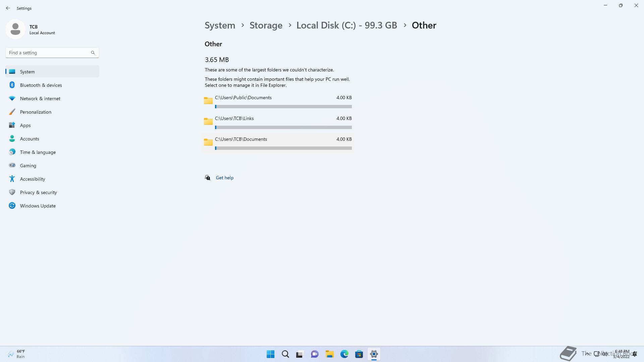Open C:\Users\TCB\Links folder entry

pos(278,123)
